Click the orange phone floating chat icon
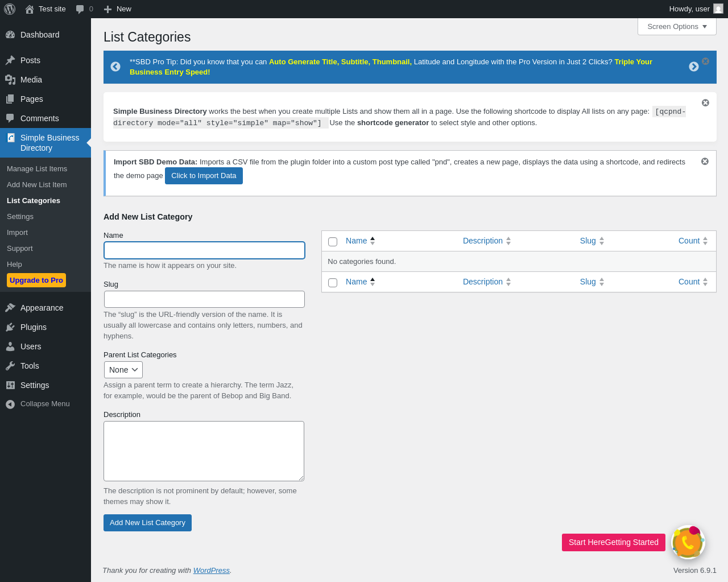728x582 pixels. click(688, 542)
